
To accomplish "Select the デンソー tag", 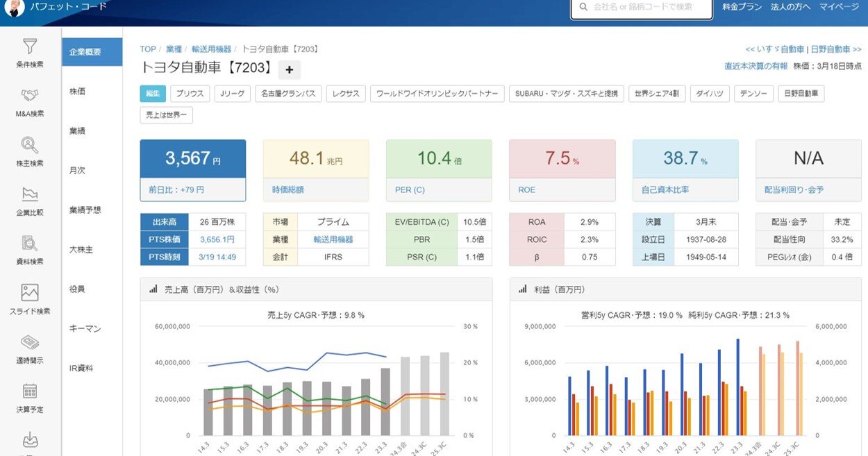I will coord(754,94).
